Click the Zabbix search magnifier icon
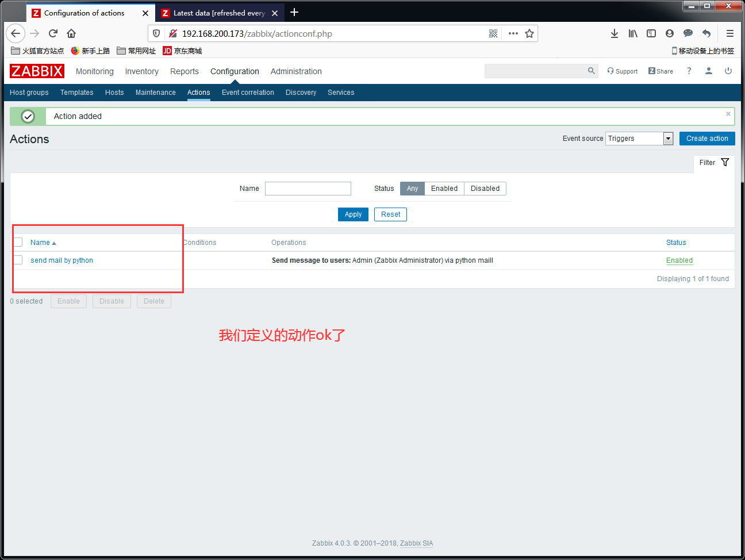The height and width of the screenshot is (560, 745). [x=591, y=71]
